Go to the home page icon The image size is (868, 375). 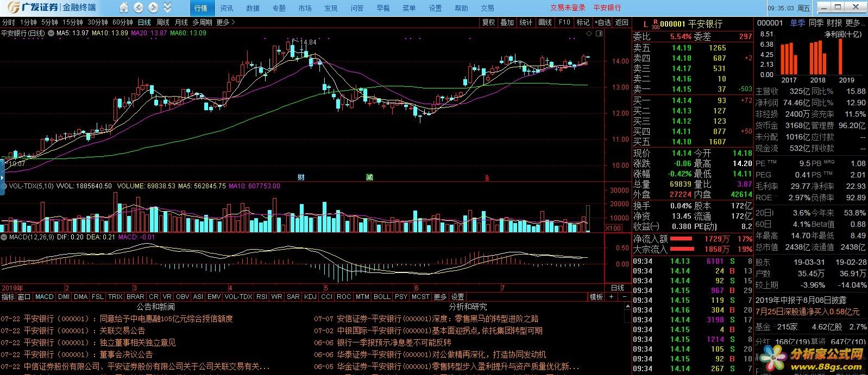124,8
